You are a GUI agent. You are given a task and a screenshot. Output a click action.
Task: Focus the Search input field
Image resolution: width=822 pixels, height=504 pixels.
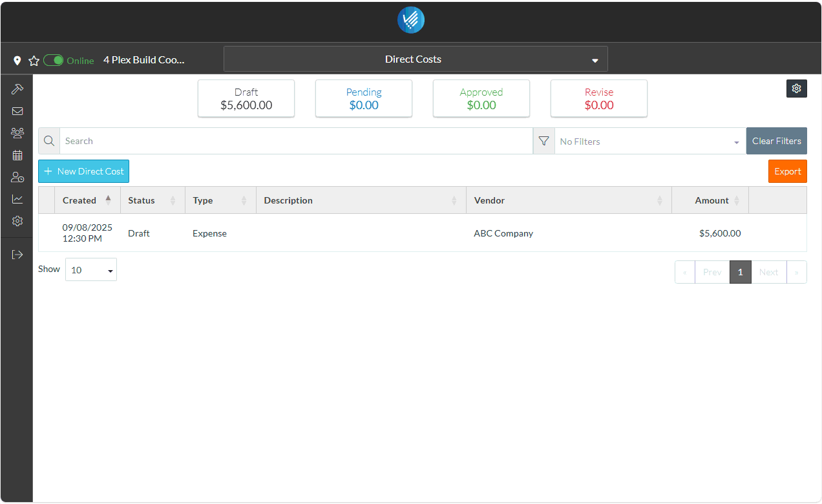coord(296,141)
